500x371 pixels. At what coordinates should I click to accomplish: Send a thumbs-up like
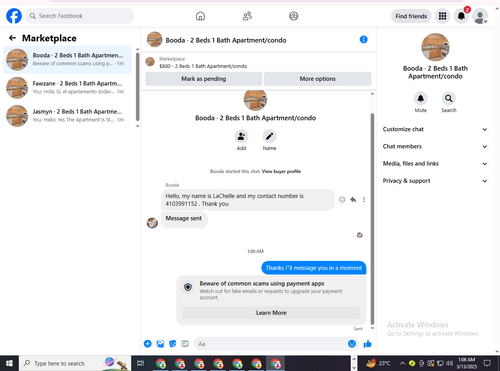[368, 344]
